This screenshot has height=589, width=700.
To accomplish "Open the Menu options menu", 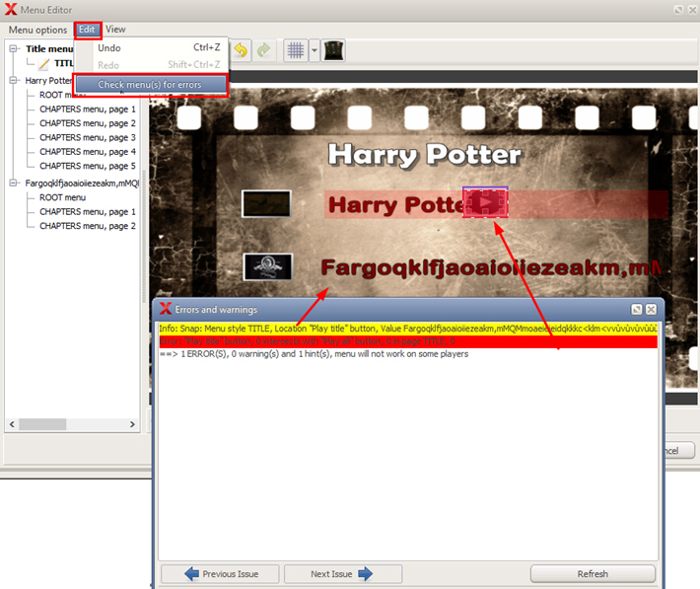I will [x=37, y=30].
